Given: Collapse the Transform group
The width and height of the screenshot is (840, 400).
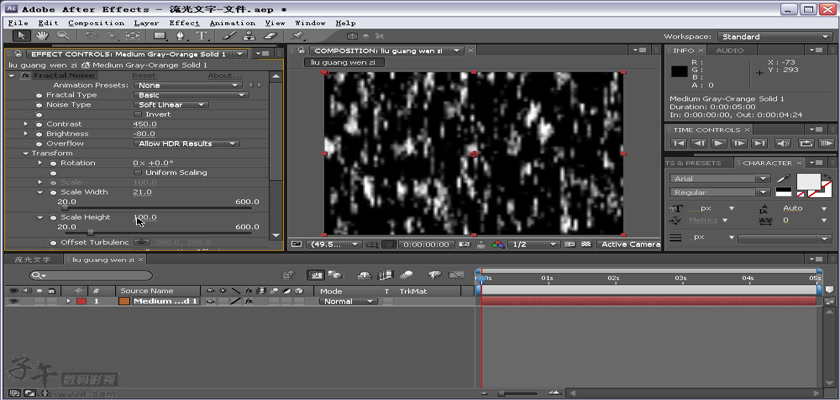Looking at the screenshot, I should [25, 153].
